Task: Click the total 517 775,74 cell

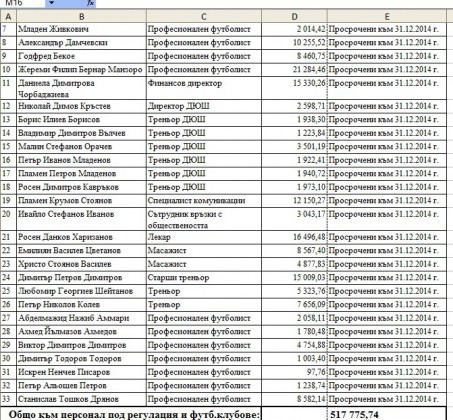Action: pyautogui.click(x=387, y=414)
